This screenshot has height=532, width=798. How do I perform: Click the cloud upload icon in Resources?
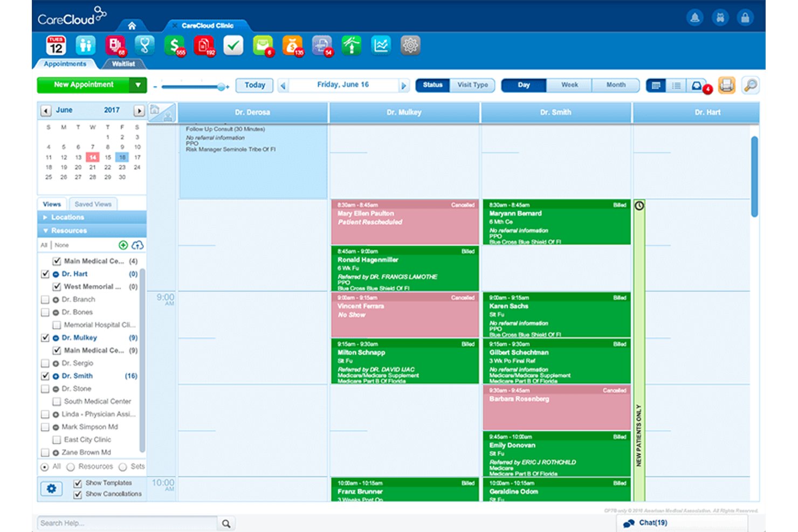pos(137,245)
